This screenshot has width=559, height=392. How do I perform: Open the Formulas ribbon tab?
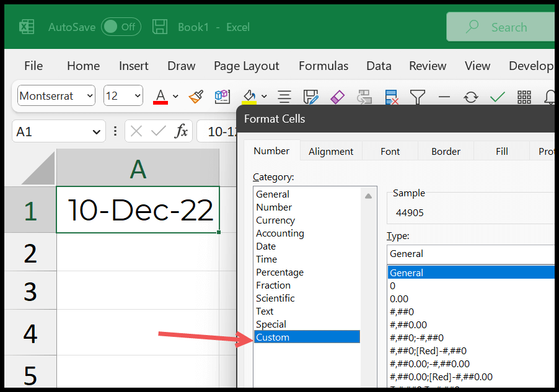click(x=324, y=66)
